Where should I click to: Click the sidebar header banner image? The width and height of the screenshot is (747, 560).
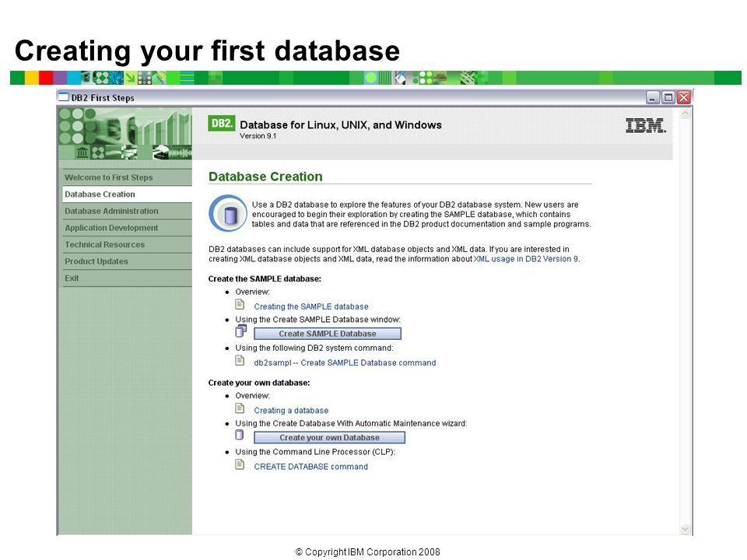pyautogui.click(x=125, y=133)
